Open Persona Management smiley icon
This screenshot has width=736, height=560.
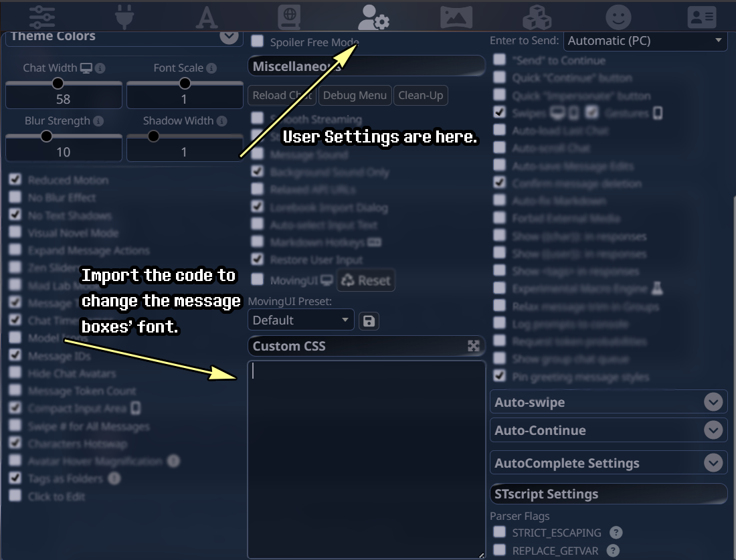pos(618,17)
